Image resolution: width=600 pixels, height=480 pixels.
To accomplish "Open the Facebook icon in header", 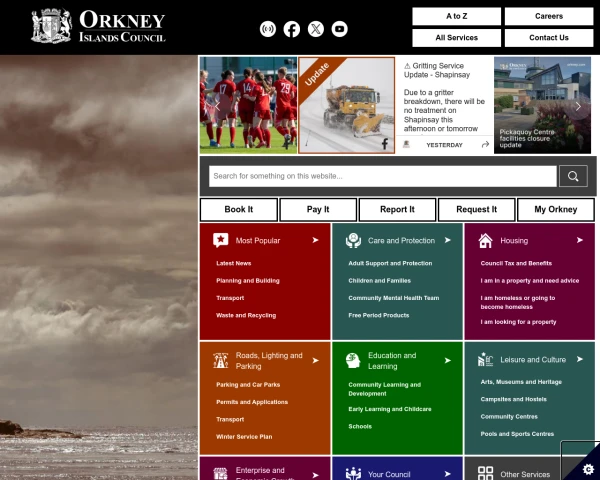I will coord(292,29).
